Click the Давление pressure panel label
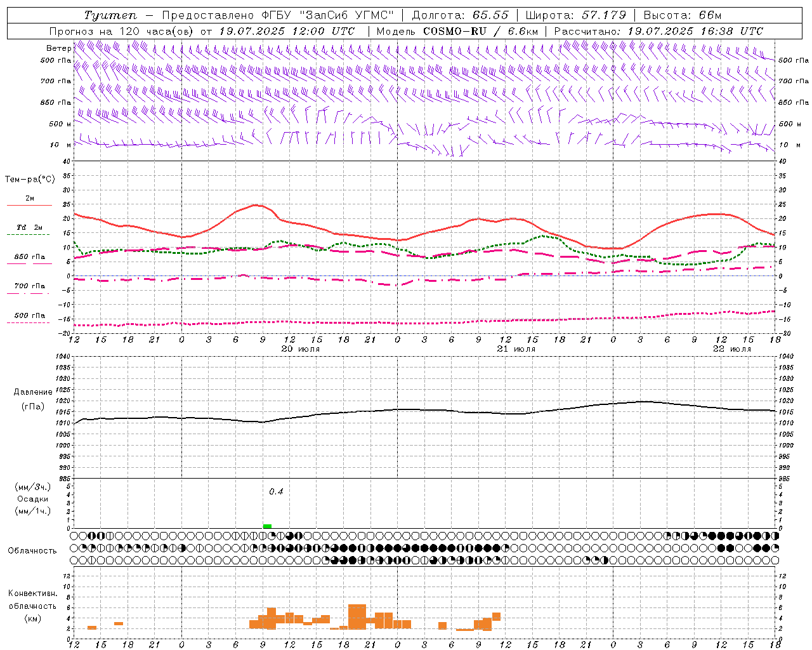Viewport: 812px width, 650px height. (x=33, y=392)
